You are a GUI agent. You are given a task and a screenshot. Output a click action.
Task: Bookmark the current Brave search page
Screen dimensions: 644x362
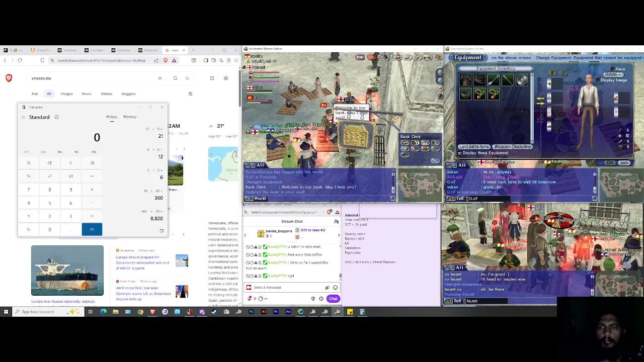pos(42,60)
